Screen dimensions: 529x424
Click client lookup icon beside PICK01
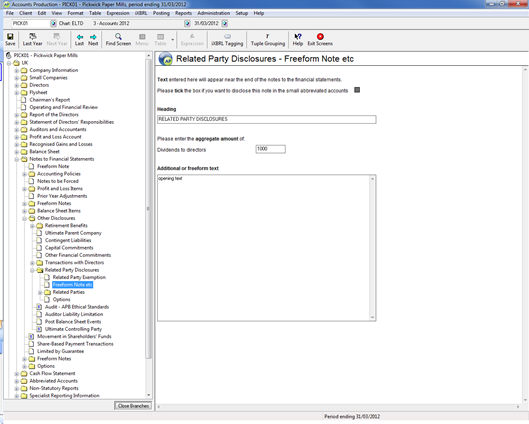tap(53, 23)
